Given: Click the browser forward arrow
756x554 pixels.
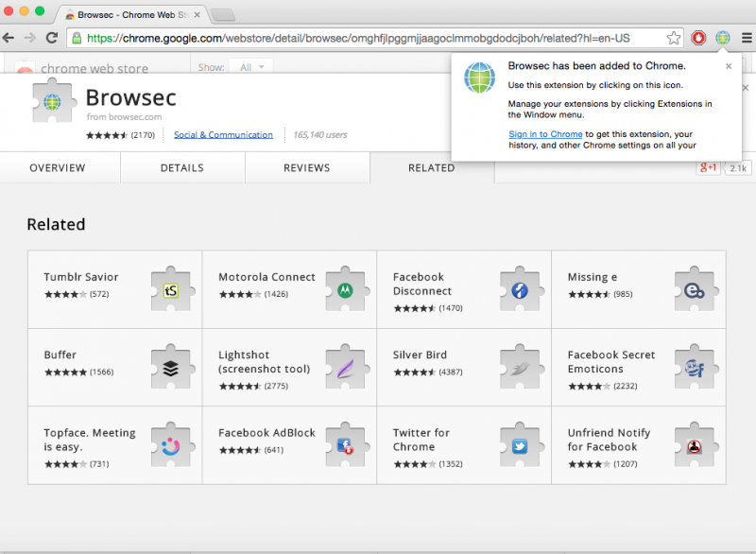Looking at the screenshot, I should pyautogui.click(x=30, y=38).
